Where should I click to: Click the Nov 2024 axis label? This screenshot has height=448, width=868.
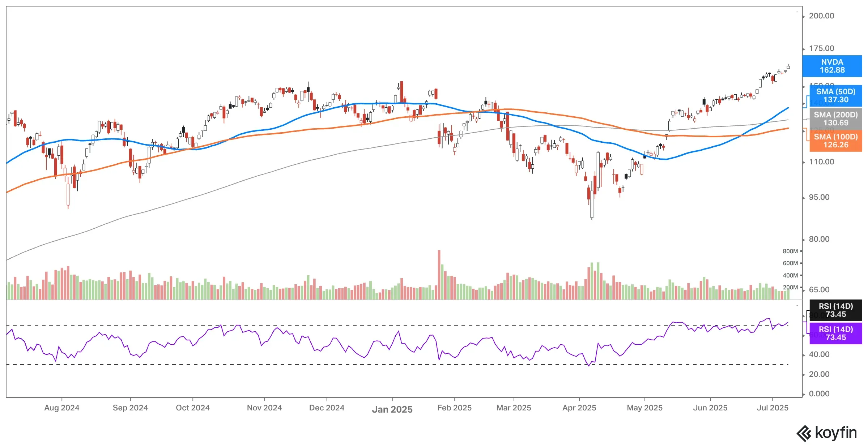click(264, 408)
